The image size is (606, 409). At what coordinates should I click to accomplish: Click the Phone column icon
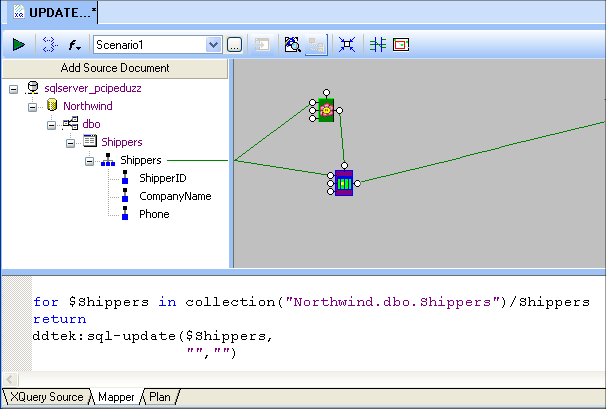[125, 213]
